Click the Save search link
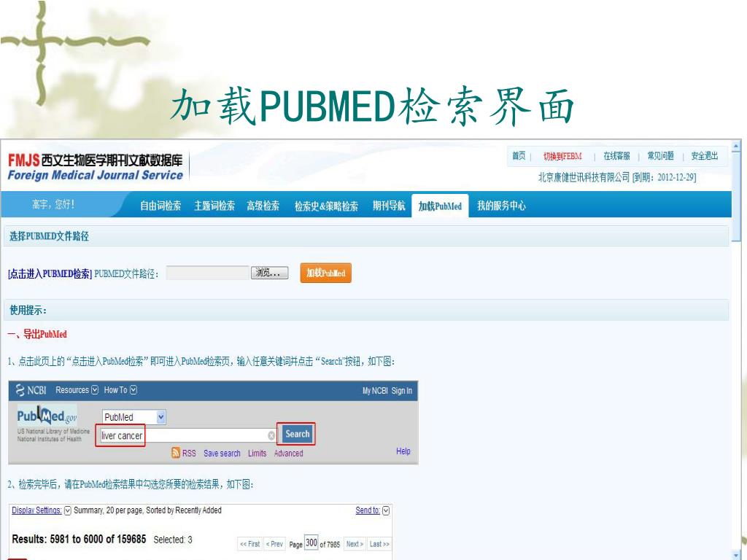Screen dimensions: 747x560 pyautogui.click(x=222, y=454)
